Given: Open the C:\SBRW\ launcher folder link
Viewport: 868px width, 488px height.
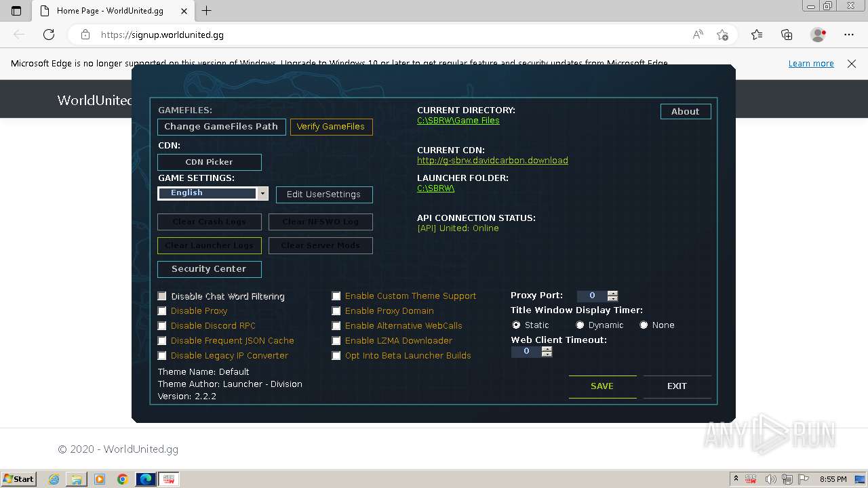Looking at the screenshot, I should [436, 188].
